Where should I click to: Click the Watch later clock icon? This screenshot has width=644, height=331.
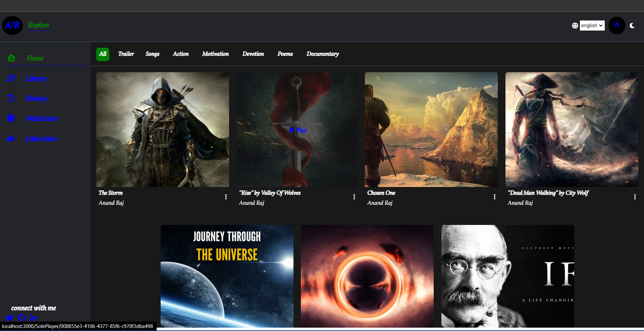tap(11, 118)
